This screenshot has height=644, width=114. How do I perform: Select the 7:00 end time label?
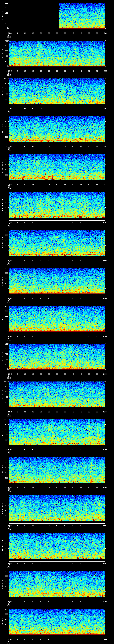[105, 109]
